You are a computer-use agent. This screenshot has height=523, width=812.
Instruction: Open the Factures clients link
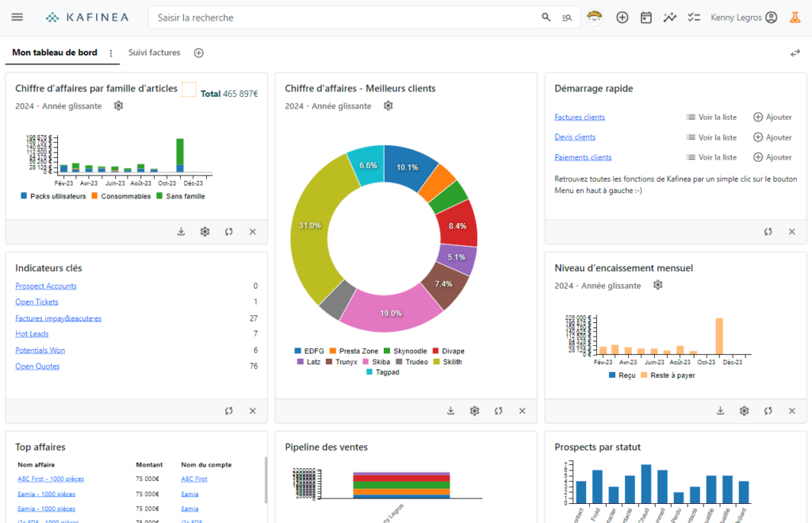point(580,117)
